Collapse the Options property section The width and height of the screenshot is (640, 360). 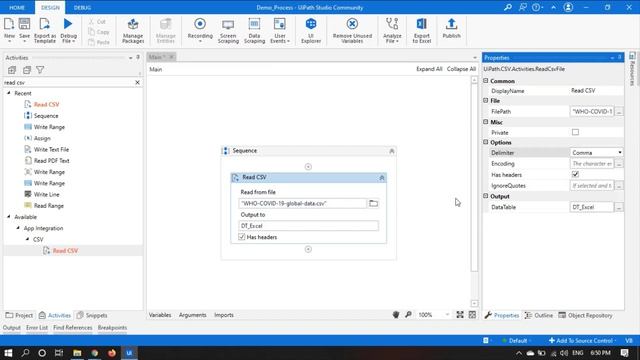tap(486, 142)
